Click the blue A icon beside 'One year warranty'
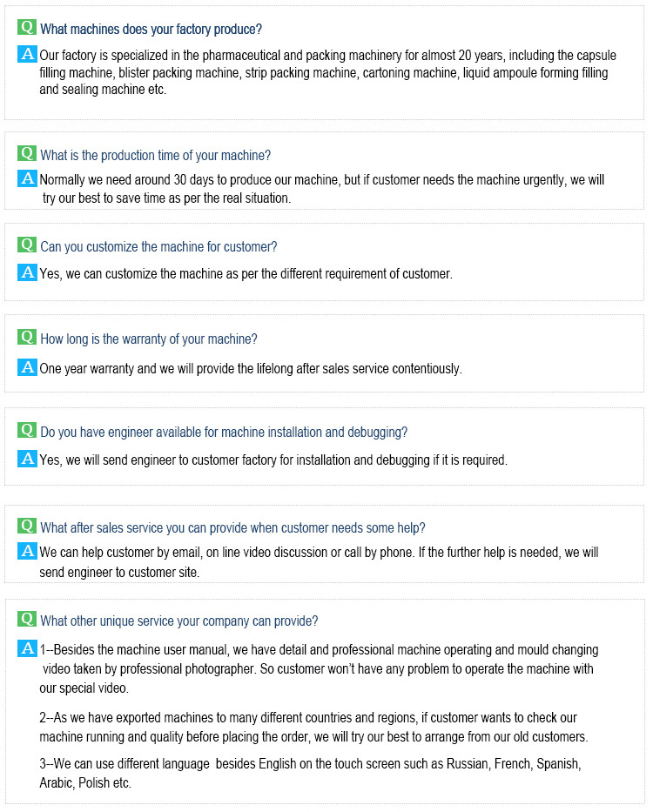Viewport: 653px width, 812px height. 27,367
